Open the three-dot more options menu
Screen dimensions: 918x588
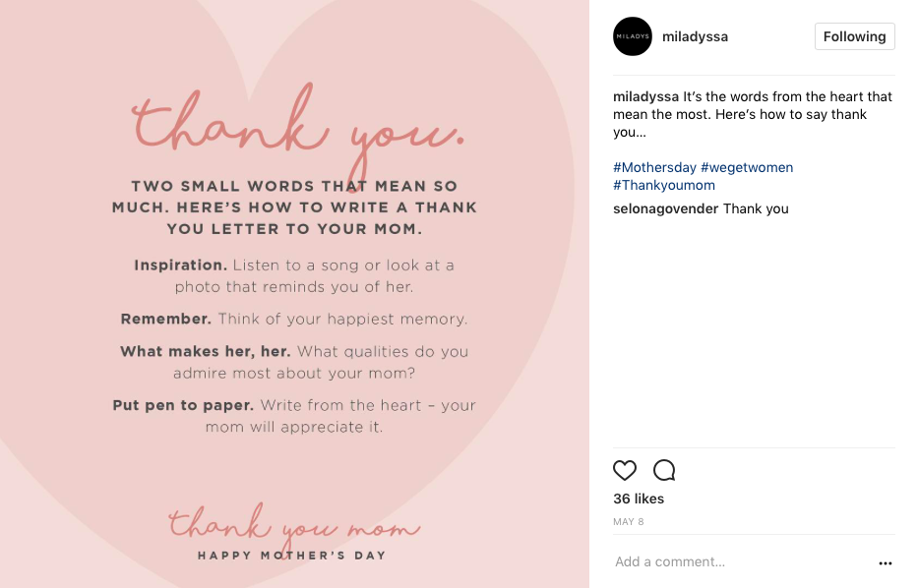(886, 562)
